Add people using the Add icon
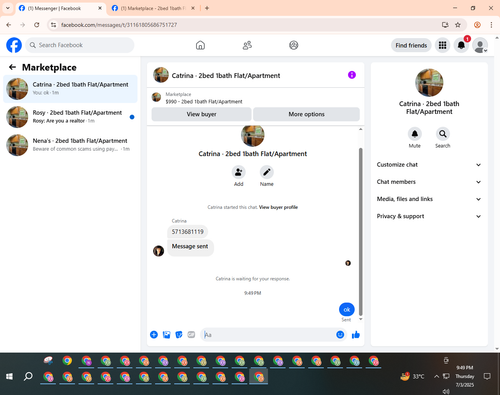This screenshot has height=395, width=500. [239, 172]
